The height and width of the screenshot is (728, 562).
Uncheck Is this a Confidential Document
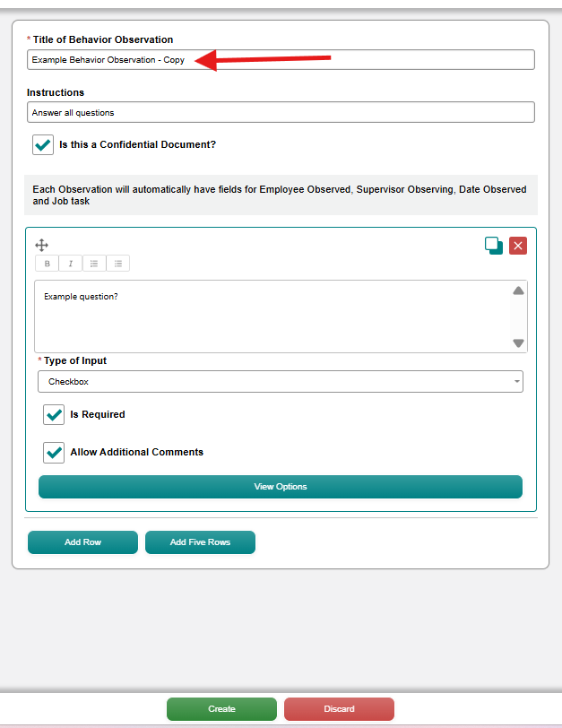click(43, 145)
